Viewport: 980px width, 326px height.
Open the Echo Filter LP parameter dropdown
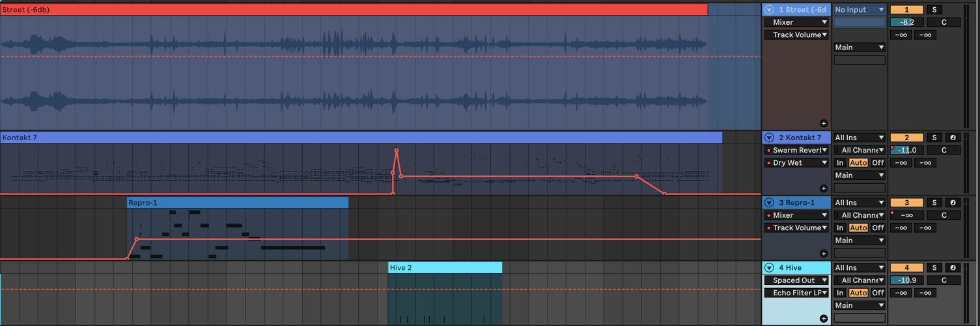pos(797,293)
